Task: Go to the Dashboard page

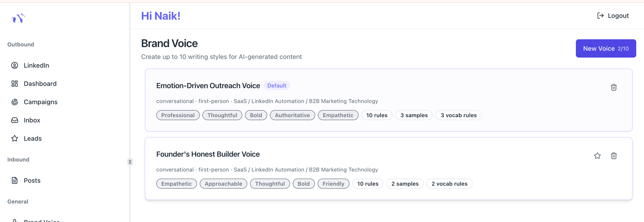Action: pos(40,84)
